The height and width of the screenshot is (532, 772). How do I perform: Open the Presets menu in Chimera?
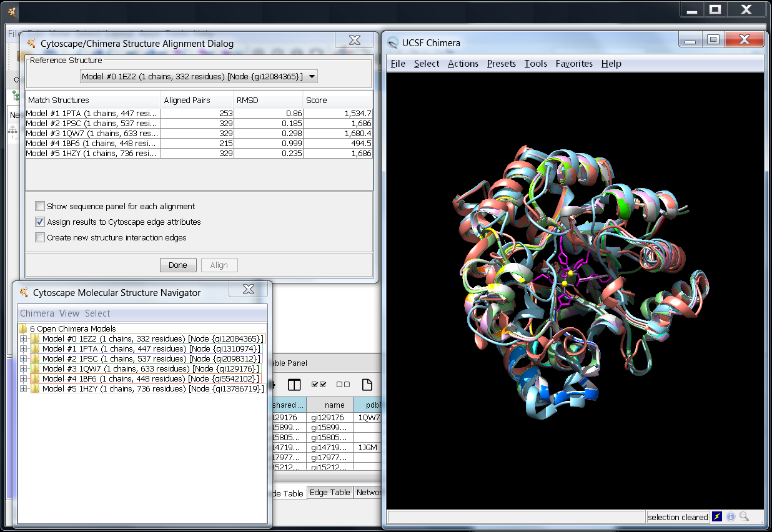click(x=501, y=64)
